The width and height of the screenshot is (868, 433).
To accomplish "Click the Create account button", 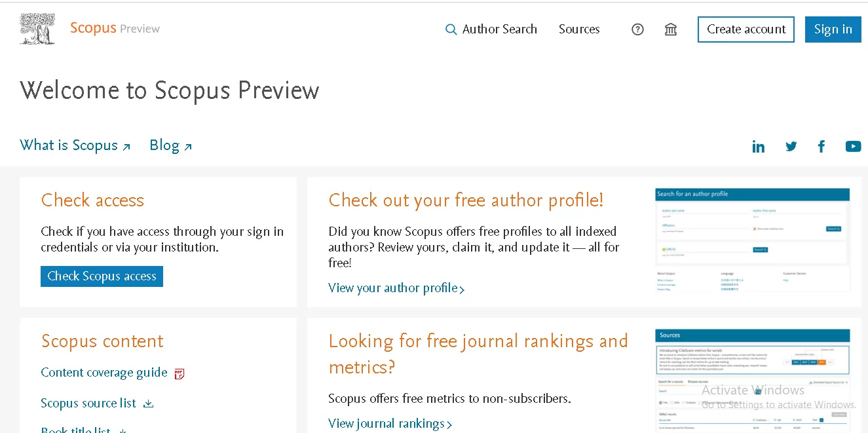I will 746,29.
